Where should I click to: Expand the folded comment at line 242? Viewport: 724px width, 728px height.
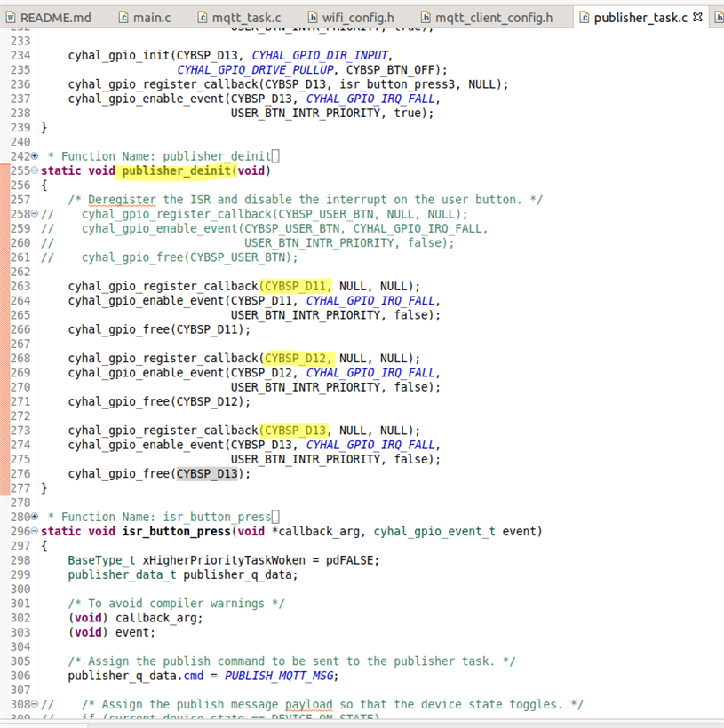(35, 157)
